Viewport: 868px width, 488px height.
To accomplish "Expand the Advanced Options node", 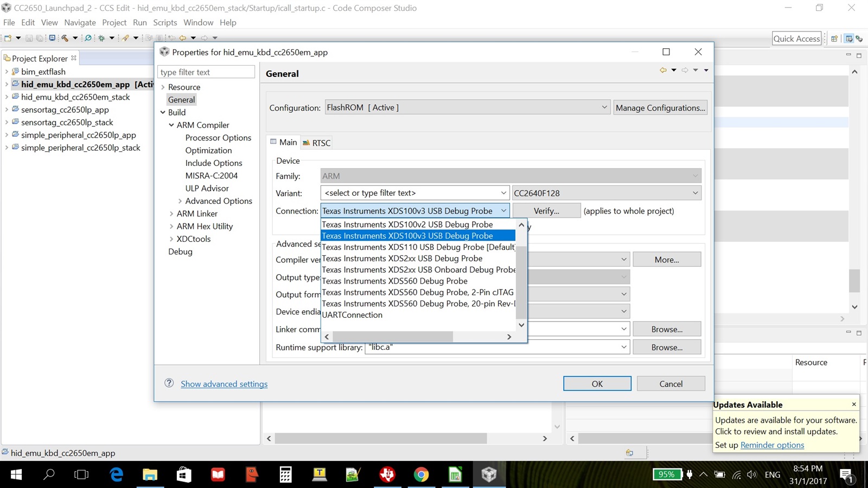I will click(x=180, y=201).
